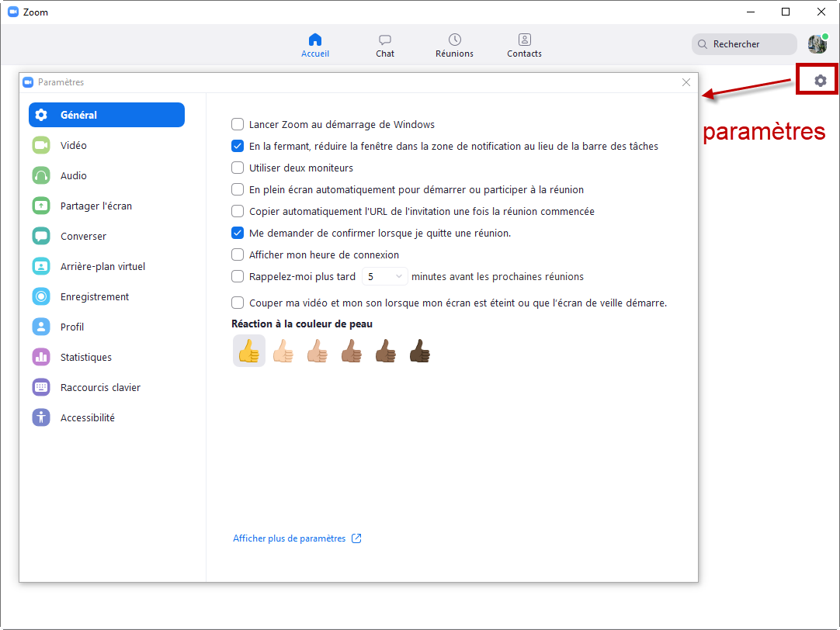
Task: Open the Contacts icon in top bar
Action: tap(524, 40)
